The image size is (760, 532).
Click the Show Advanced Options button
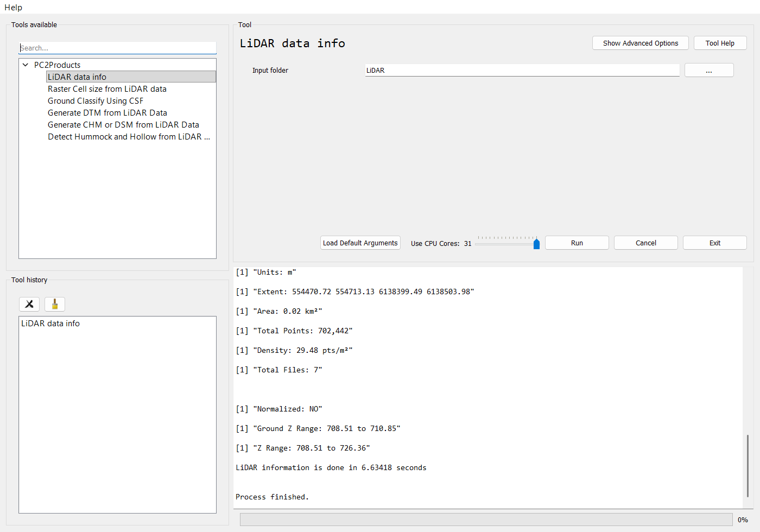(641, 43)
